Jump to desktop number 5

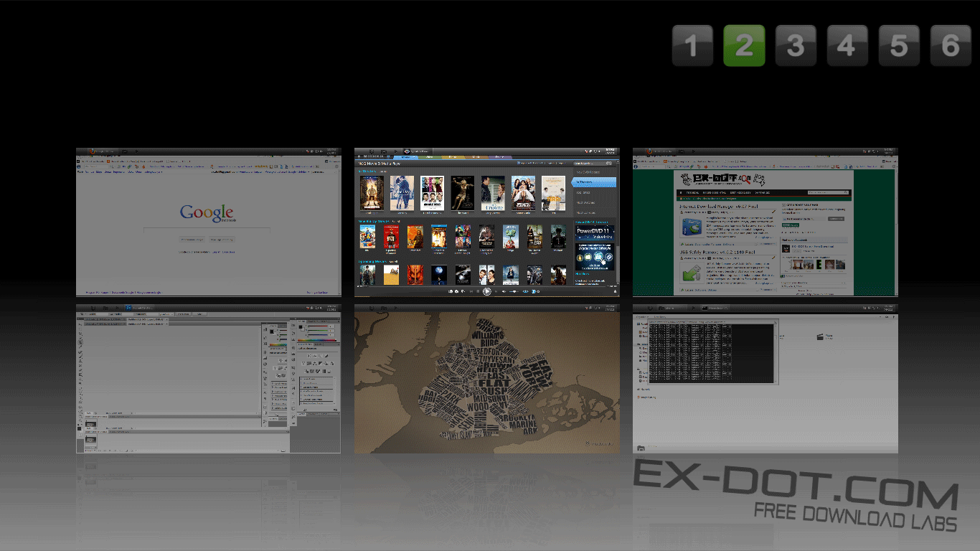899,46
